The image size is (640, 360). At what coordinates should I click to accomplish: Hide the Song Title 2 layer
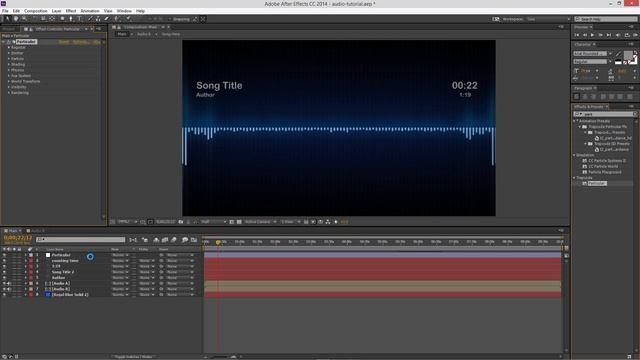point(4,272)
